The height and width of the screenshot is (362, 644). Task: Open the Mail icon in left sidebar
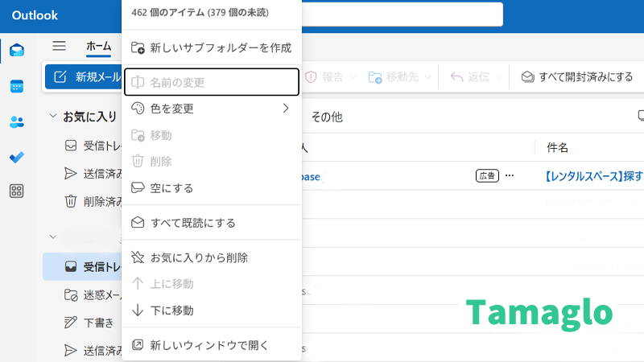click(x=17, y=51)
